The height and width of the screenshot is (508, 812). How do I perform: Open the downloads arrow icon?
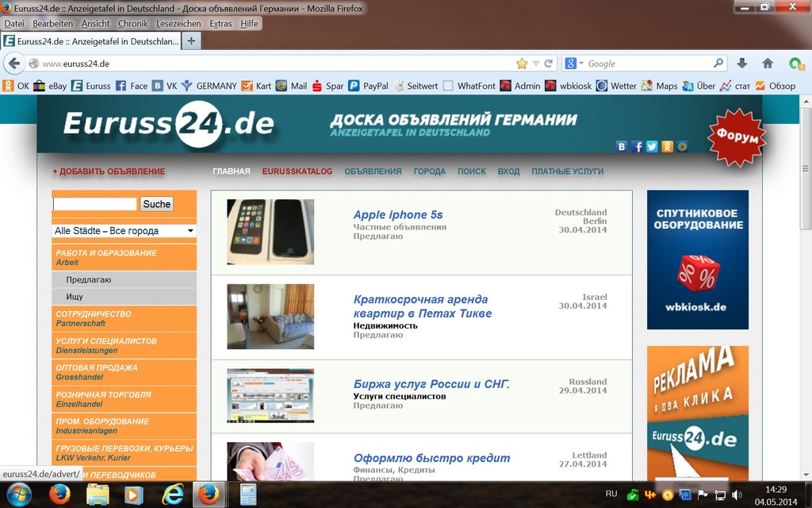[741, 63]
